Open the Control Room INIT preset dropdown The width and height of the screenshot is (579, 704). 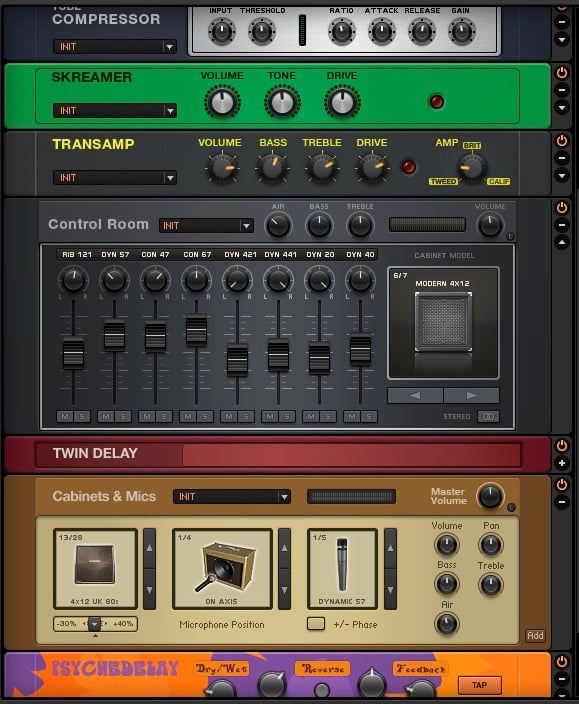[206, 225]
